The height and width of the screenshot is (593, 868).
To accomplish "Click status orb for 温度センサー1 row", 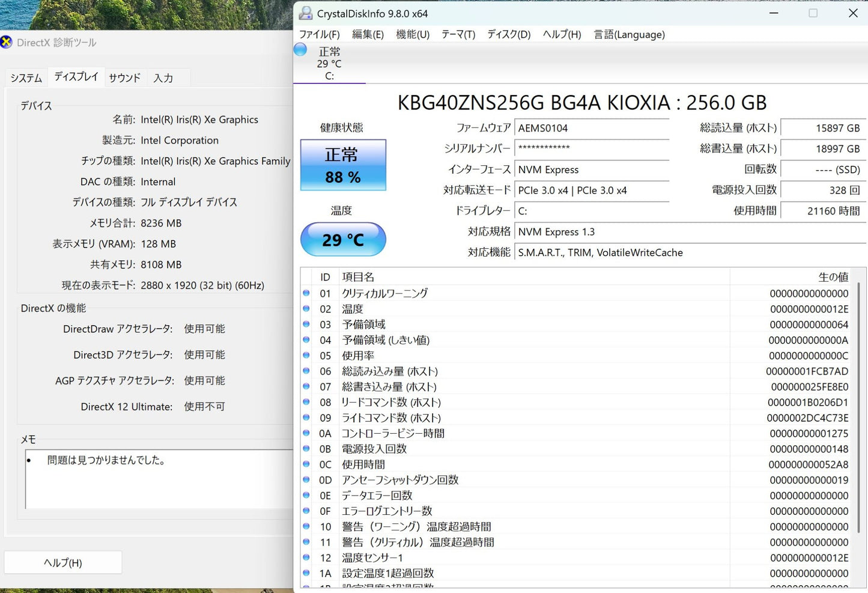I will click(x=306, y=558).
